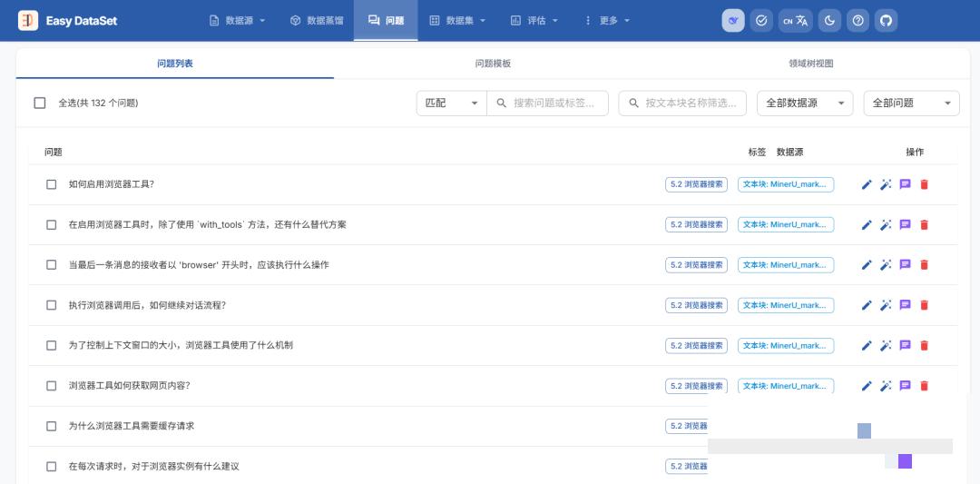Image resolution: width=980 pixels, height=484 pixels.
Task: Click the Easy DataSet title text
Action: (82, 21)
